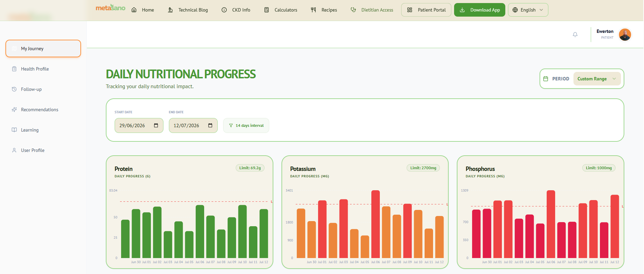This screenshot has width=644, height=274.
Task: Select My Journey in sidebar
Action: 43,48
